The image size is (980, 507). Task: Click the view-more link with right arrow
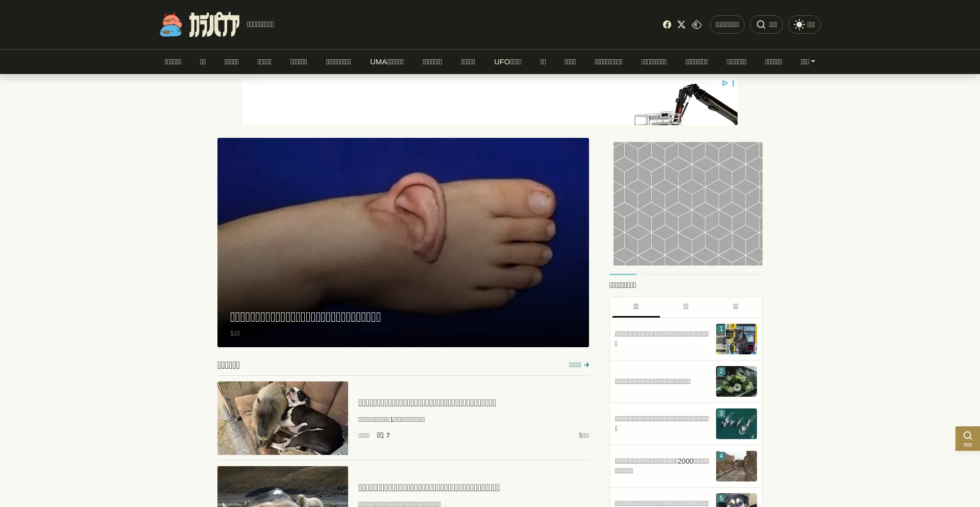579,365
